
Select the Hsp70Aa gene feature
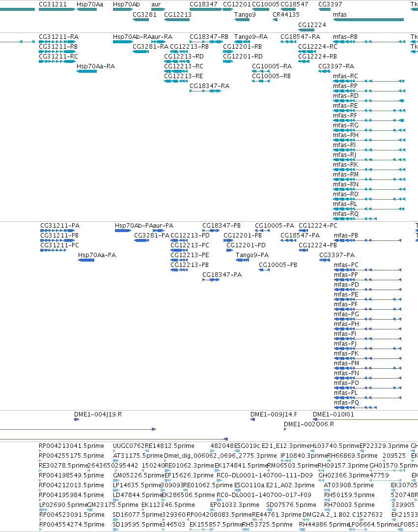point(87,9)
